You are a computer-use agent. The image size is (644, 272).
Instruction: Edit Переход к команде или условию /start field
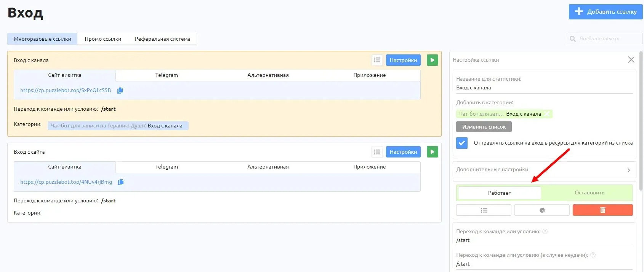544,240
